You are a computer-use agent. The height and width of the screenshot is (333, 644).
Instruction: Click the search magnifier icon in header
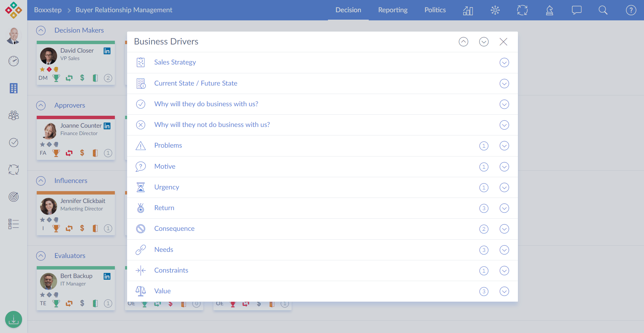(603, 10)
